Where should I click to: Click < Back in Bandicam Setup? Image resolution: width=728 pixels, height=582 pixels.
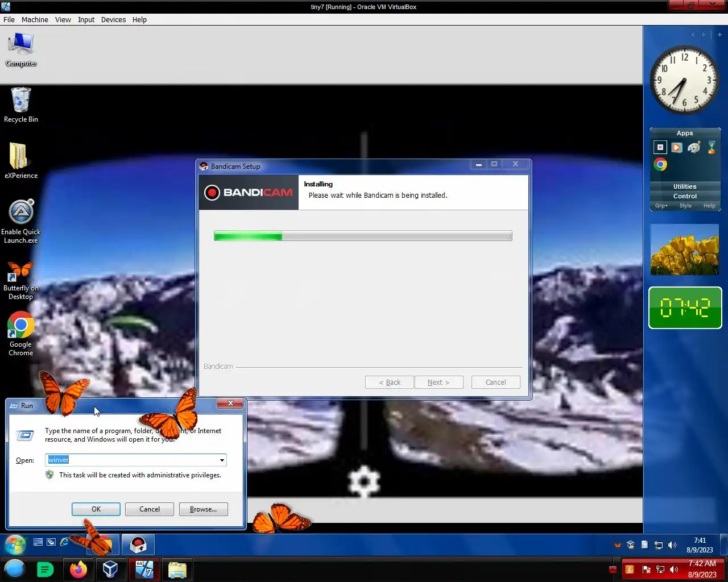tap(390, 383)
